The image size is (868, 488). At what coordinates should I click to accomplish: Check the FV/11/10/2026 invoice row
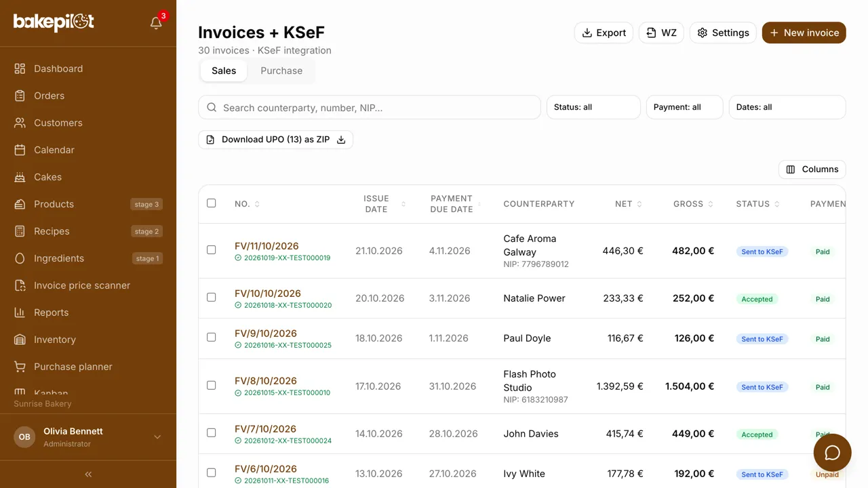[212, 250]
